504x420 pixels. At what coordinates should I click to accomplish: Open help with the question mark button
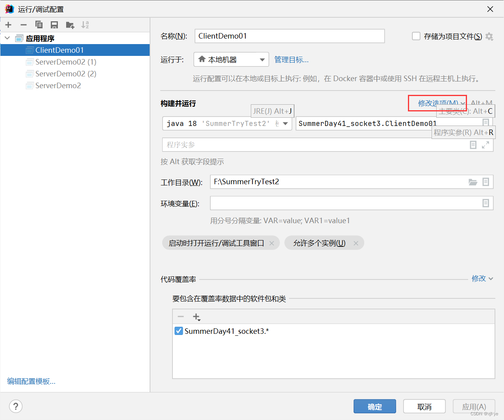(16, 406)
